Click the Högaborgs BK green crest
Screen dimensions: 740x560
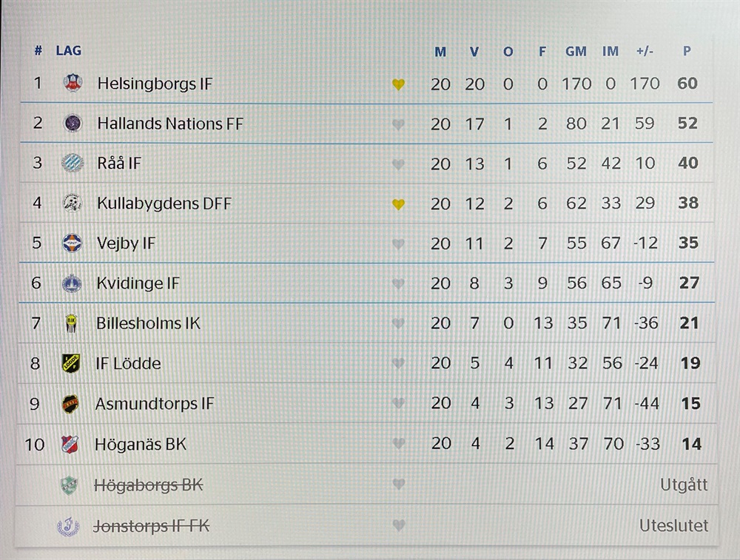(x=69, y=485)
